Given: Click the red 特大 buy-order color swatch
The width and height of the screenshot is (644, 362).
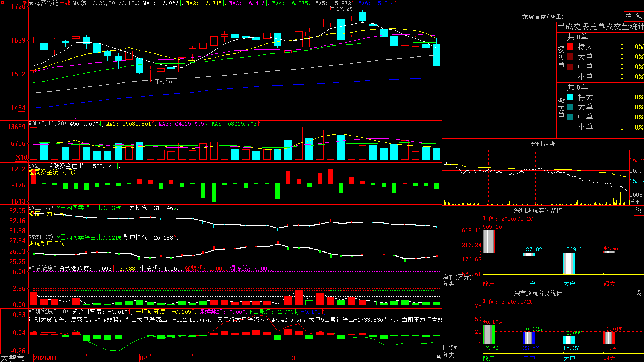Looking at the screenshot, I should (x=570, y=47).
